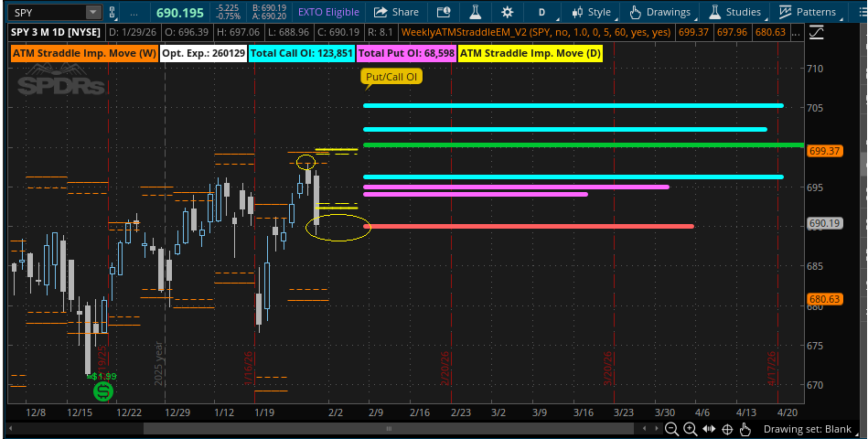Click the EXTO Eligible label
The width and height of the screenshot is (868, 439).
(x=329, y=12)
